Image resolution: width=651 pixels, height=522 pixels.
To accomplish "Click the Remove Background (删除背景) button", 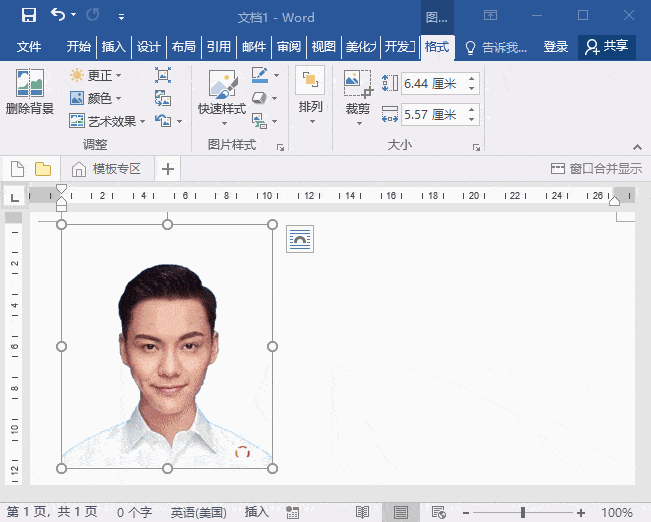I will pos(29,93).
